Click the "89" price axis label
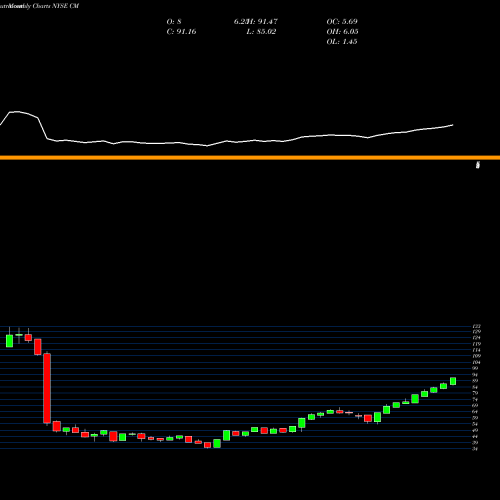Viewport: 500px width, 500px height. pyautogui.click(x=476, y=381)
